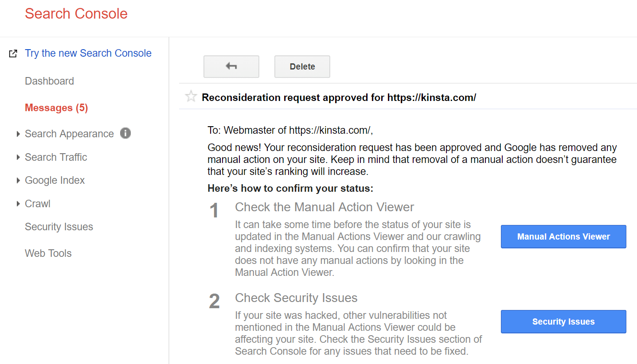637x364 pixels.
Task: Open Web Tools
Action: point(48,253)
